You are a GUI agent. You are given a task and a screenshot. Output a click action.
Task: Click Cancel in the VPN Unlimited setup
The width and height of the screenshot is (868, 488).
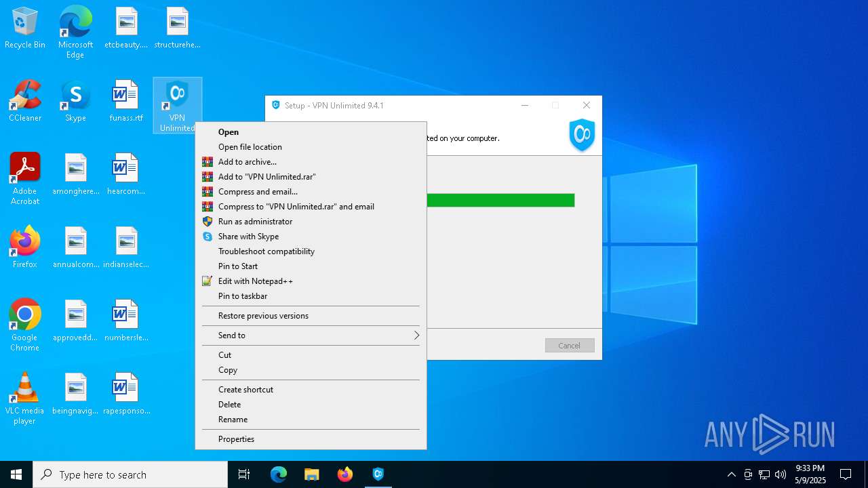click(x=570, y=346)
